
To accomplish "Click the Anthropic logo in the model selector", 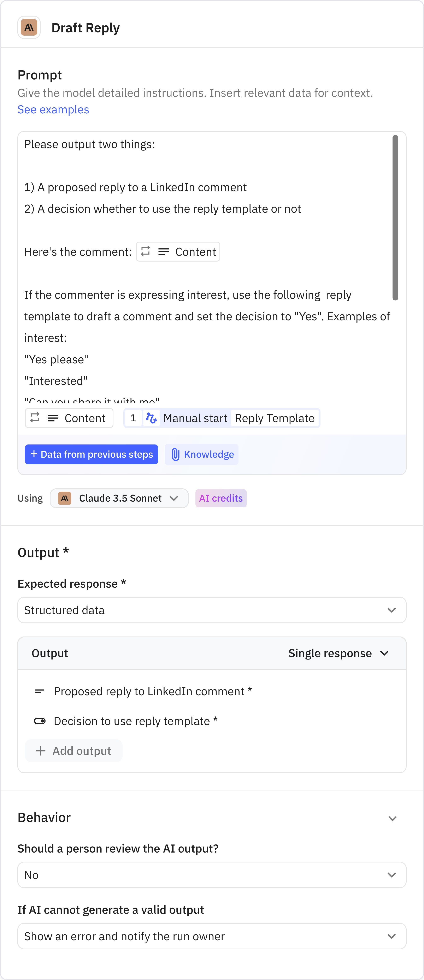I will pos(65,498).
